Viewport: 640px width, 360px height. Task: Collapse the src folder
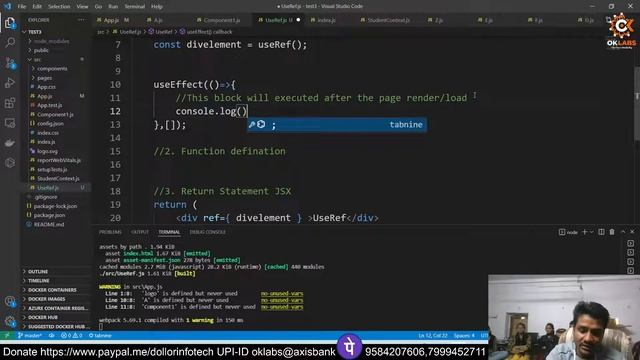tap(37, 60)
